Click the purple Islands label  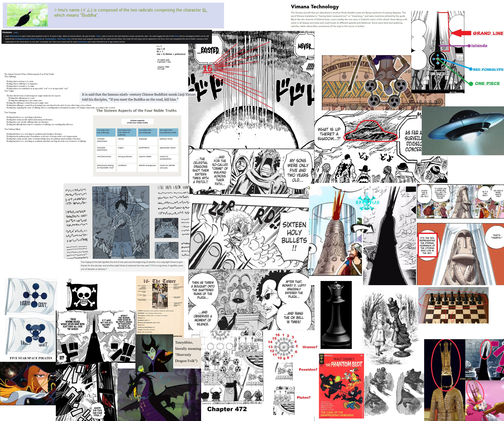[479, 46]
